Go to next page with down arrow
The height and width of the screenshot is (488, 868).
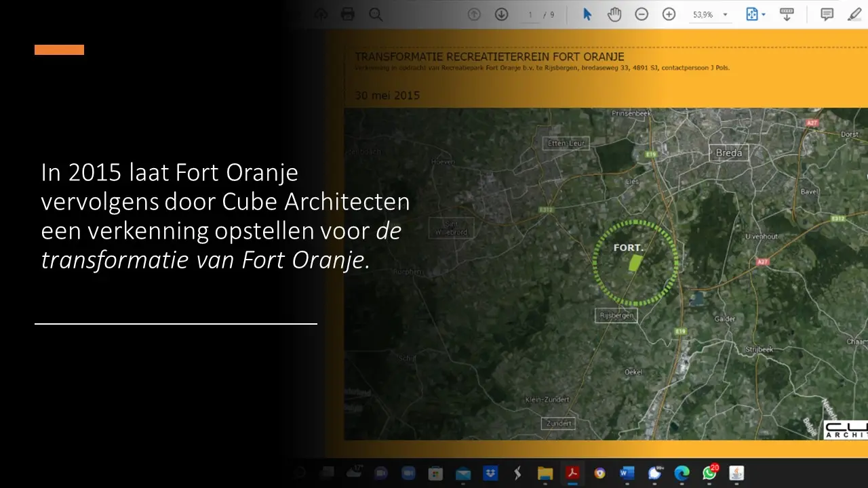[x=502, y=14]
